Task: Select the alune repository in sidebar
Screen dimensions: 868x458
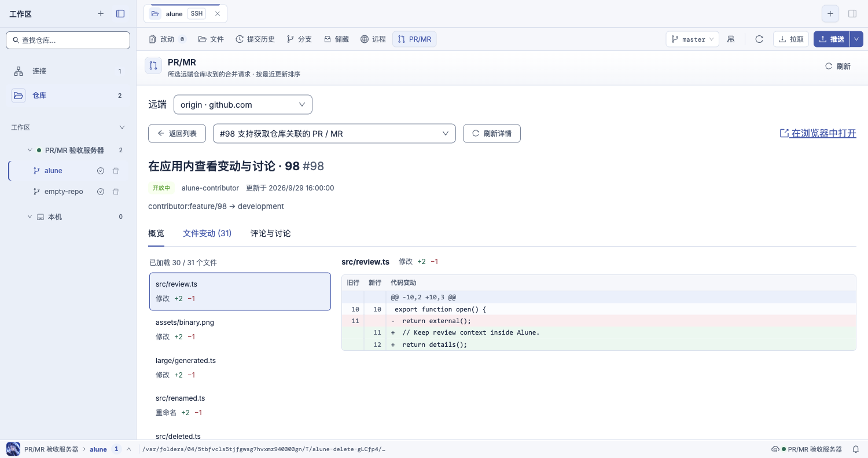Action: [53, 171]
